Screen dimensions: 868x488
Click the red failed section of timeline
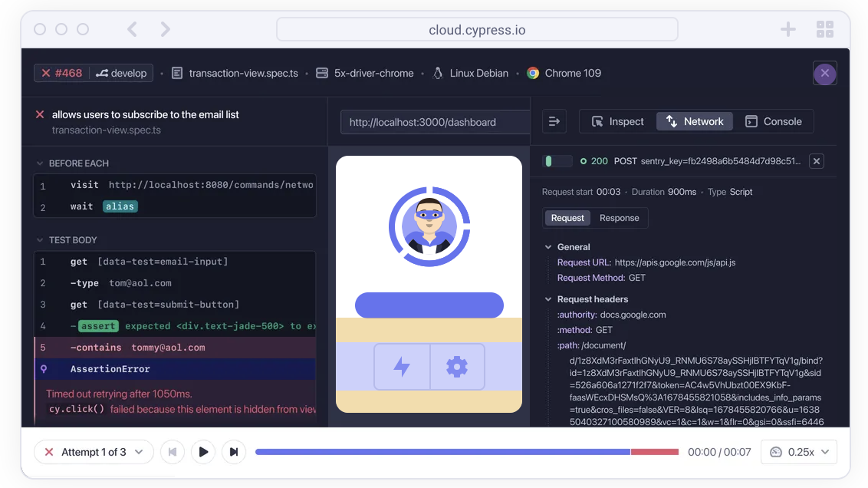click(654, 452)
